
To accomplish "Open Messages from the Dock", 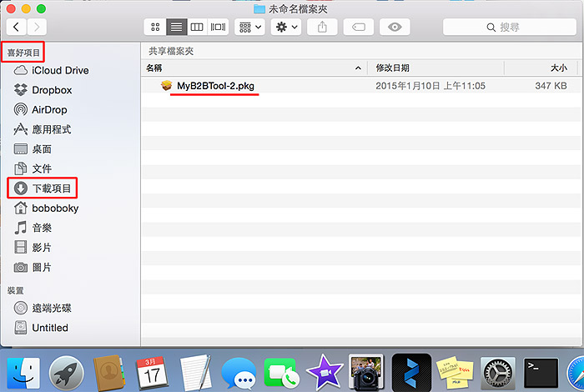I will pos(239,374).
